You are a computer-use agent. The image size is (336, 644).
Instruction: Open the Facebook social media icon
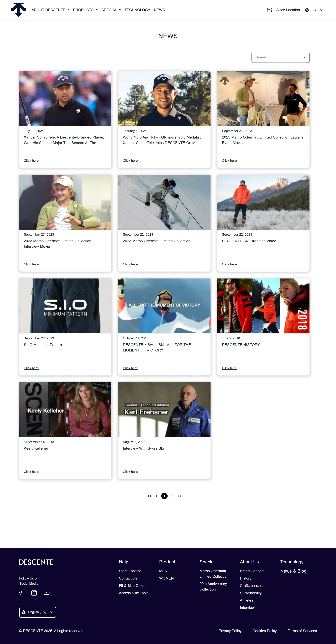coord(21,593)
